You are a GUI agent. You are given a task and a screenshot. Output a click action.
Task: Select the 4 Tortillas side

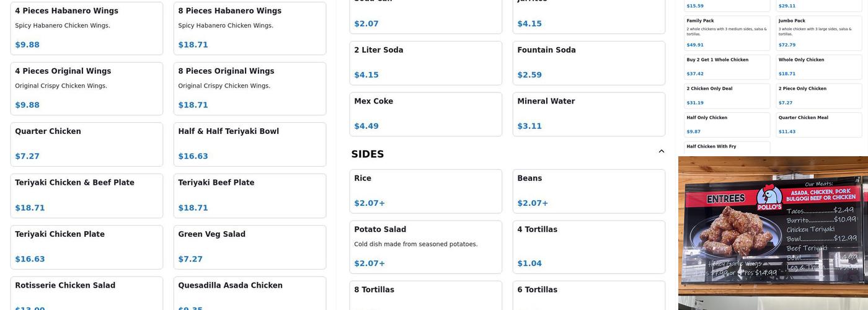point(588,247)
